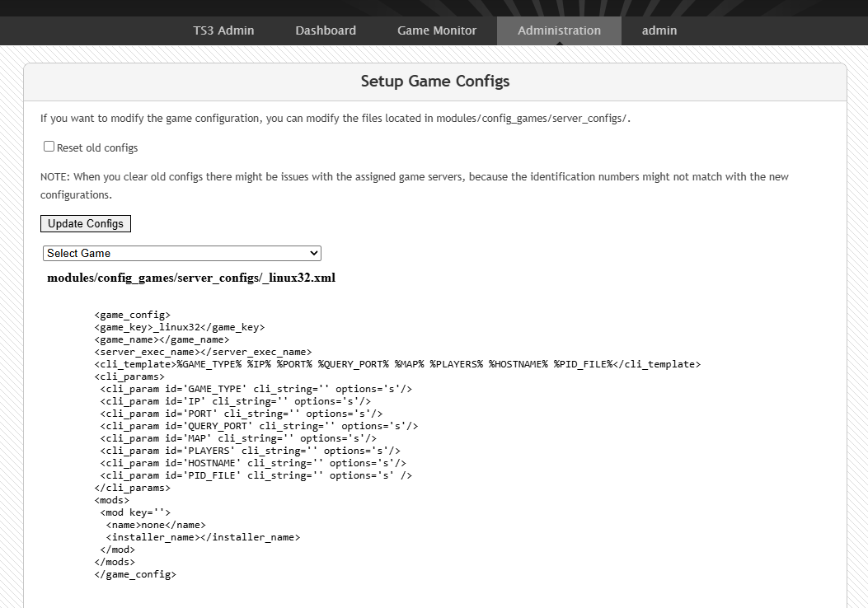Click the <name>none</name> line
Screen dimensions: 868x608
[156, 525]
